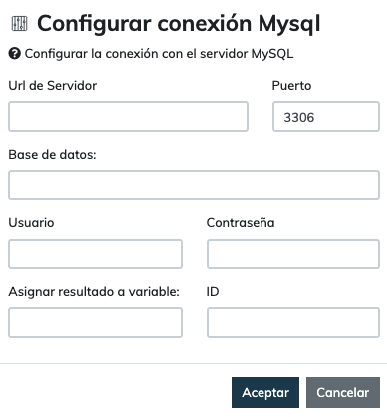Click the Contraseña label
This screenshot has width=387, height=417.
(x=240, y=223)
